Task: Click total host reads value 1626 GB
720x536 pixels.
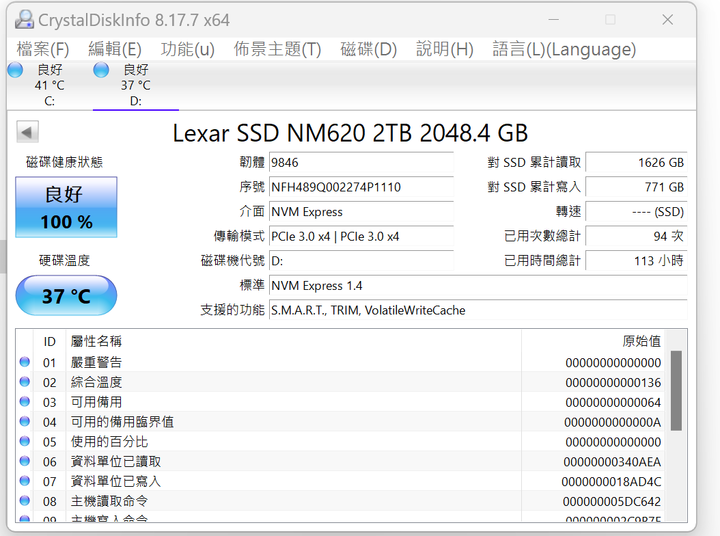Action: coord(636,163)
